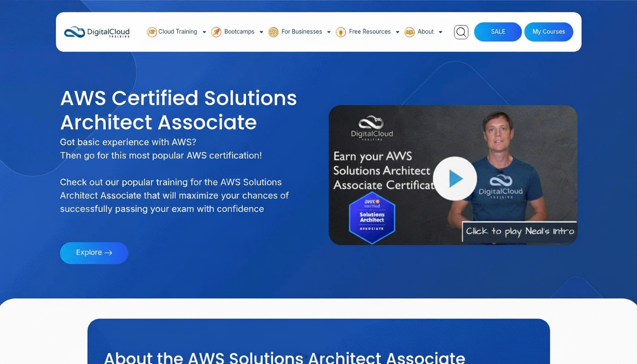637x364 pixels.
Task: Expand the Bootcamps dropdown chevron
Action: click(261, 32)
